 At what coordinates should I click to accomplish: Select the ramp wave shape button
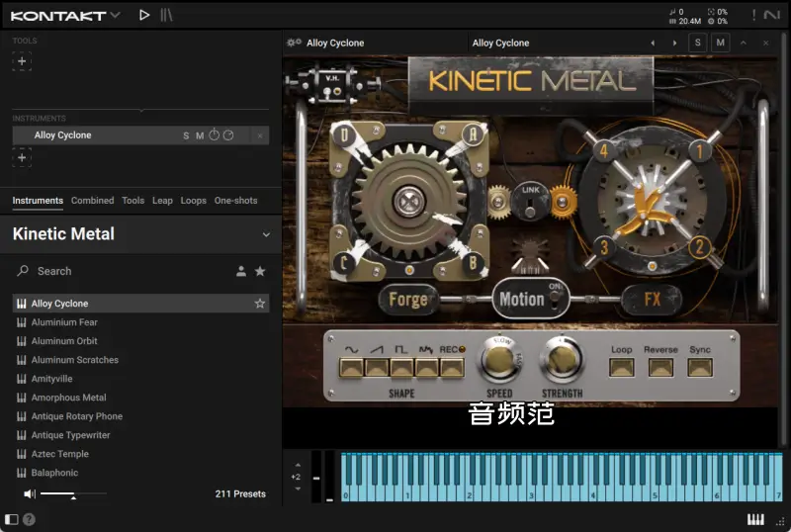pyautogui.click(x=377, y=368)
